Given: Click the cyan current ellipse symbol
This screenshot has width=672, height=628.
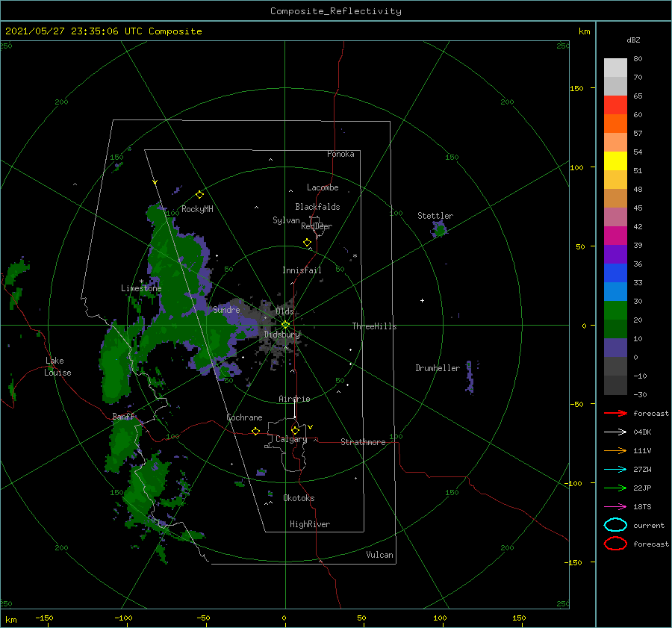Looking at the screenshot, I should coord(615,525).
